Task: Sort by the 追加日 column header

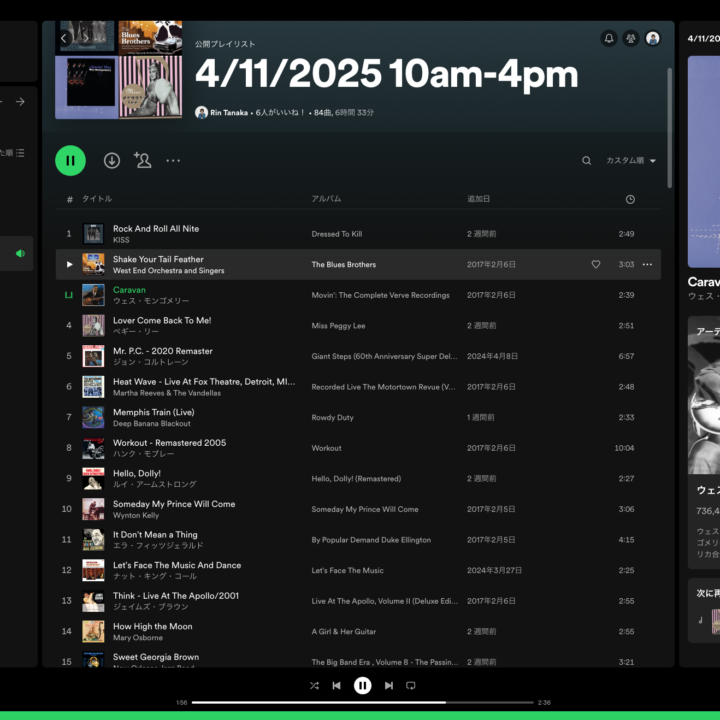Action: pos(478,199)
